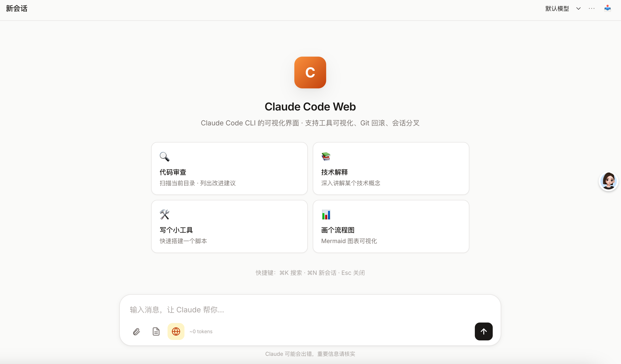The height and width of the screenshot is (364, 621).
Task: Focus the 输入消息 message input field
Action: pyautogui.click(x=310, y=310)
